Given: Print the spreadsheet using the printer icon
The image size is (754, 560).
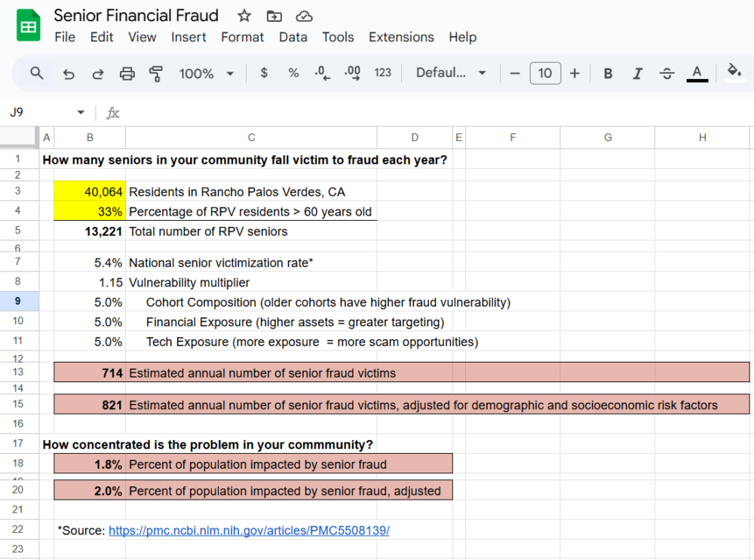Looking at the screenshot, I should 127,73.
